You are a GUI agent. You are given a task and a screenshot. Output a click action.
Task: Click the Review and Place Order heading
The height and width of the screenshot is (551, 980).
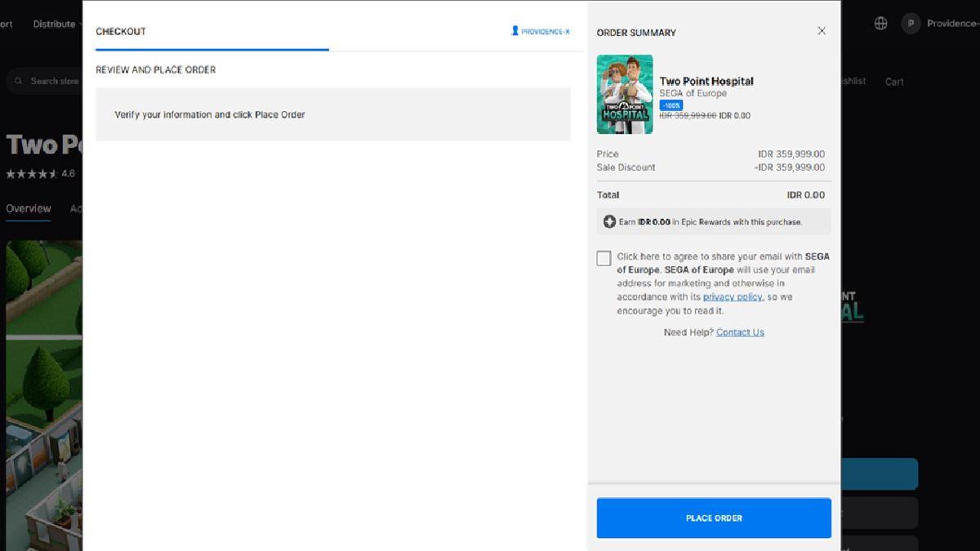pyautogui.click(x=156, y=70)
